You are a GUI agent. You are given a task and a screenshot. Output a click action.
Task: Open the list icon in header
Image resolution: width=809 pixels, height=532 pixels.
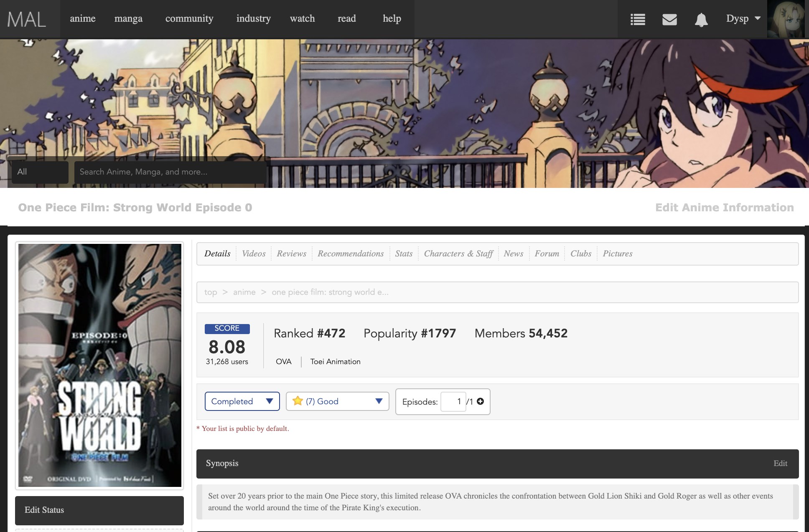[638, 19]
